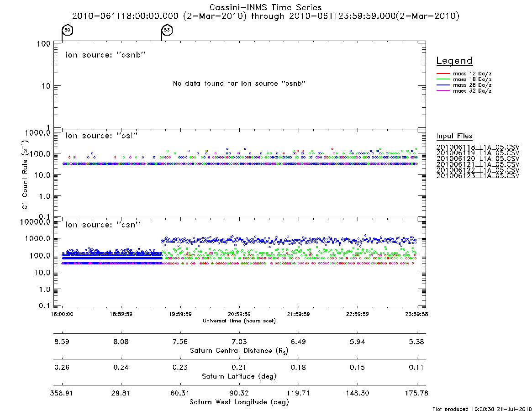Click the 0.26 latitude value
Screen dimensions: 532x411
pyautogui.click(x=62, y=367)
